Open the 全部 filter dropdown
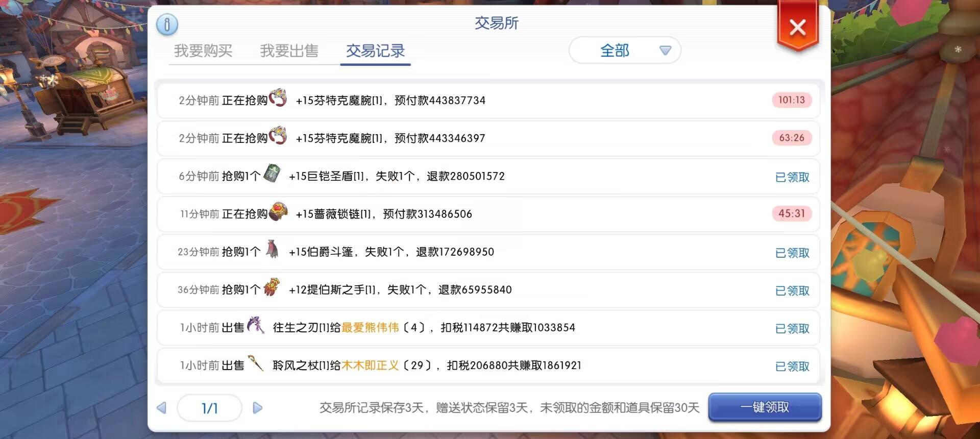The height and width of the screenshot is (439, 980). click(625, 51)
